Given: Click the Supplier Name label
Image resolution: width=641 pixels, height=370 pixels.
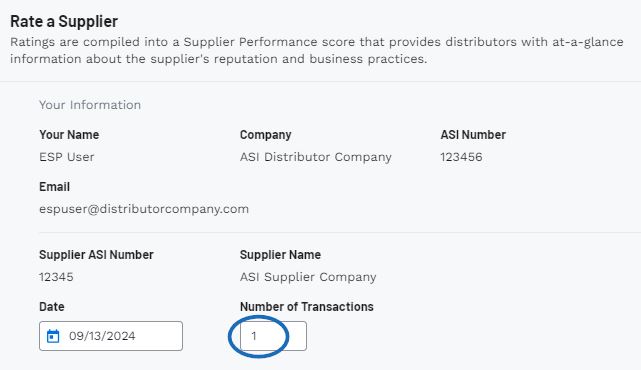Looking at the screenshot, I should 280,254.
